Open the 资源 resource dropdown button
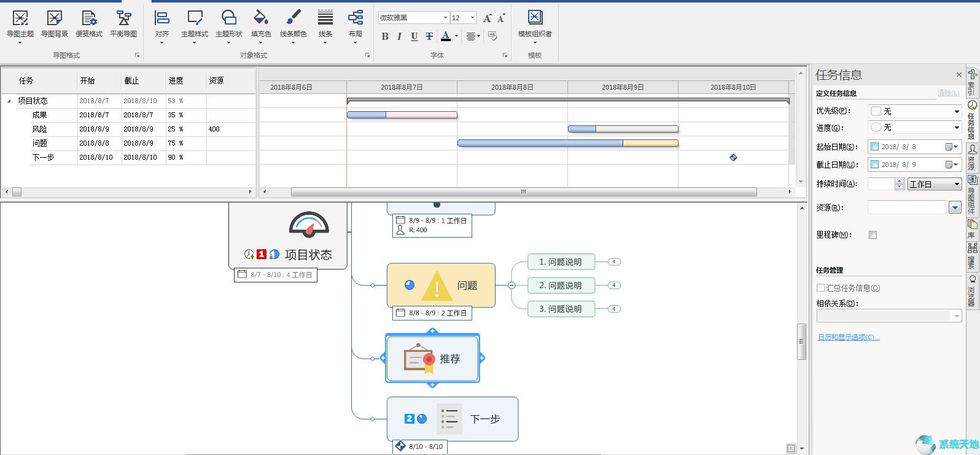The image size is (980, 455). pos(955,208)
